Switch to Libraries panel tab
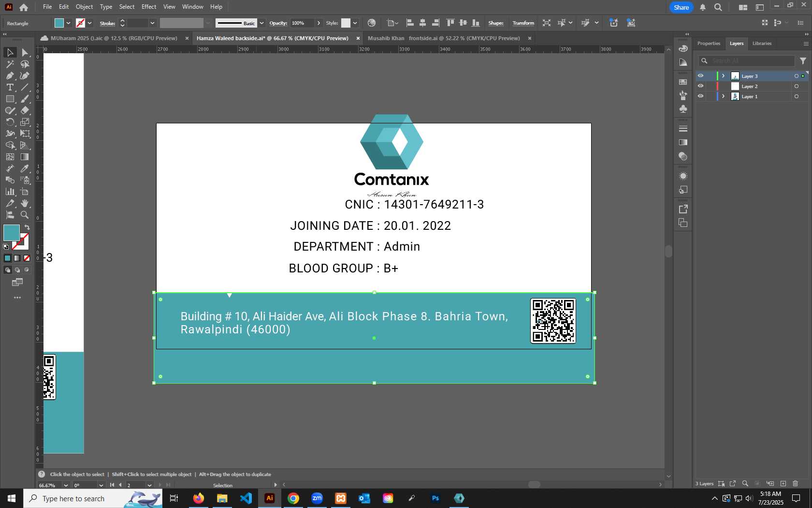The width and height of the screenshot is (812, 508). [x=762, y=44]
